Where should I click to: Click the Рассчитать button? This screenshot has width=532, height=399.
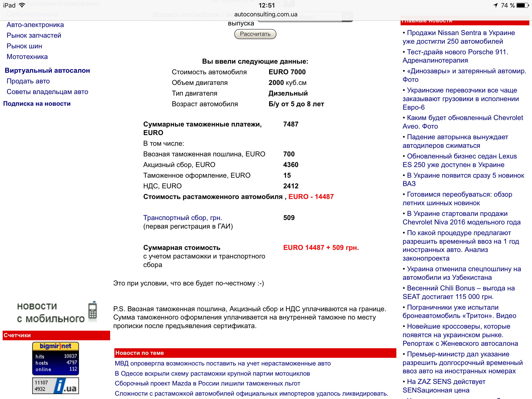(x=255, y=34)
